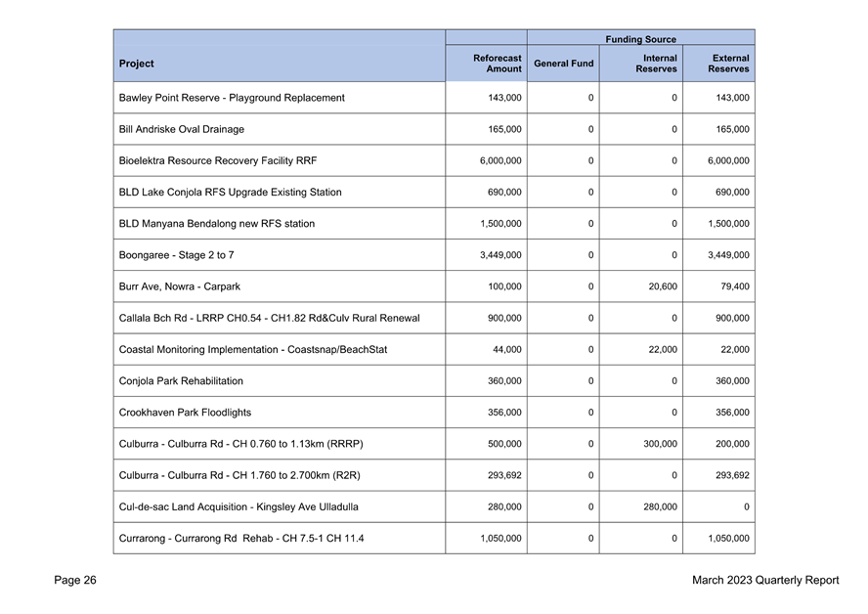
Task: Select 'Currarong - Currarong Rd Rehab' project name
Action: 241,538
